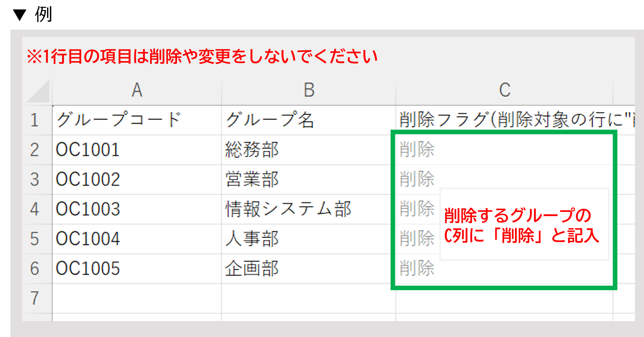The height and width of the screenshot is (337, 644).
Task: Select column C header
Action: 504,90
